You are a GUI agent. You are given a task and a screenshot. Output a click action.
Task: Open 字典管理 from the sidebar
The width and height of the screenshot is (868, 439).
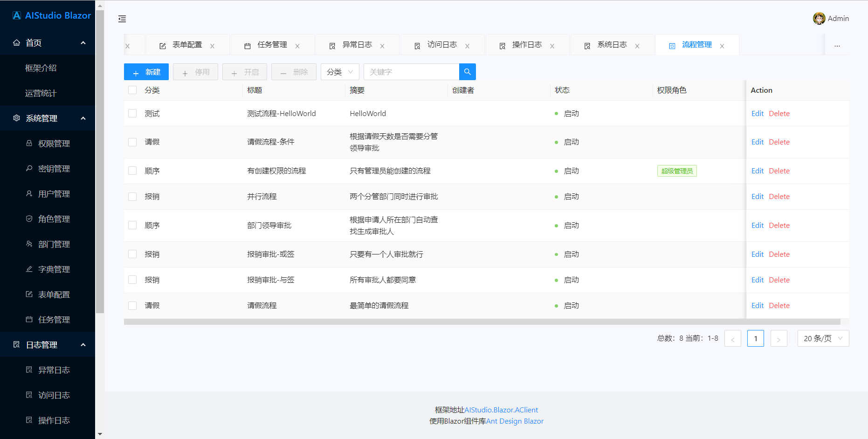tap(53, 269)
